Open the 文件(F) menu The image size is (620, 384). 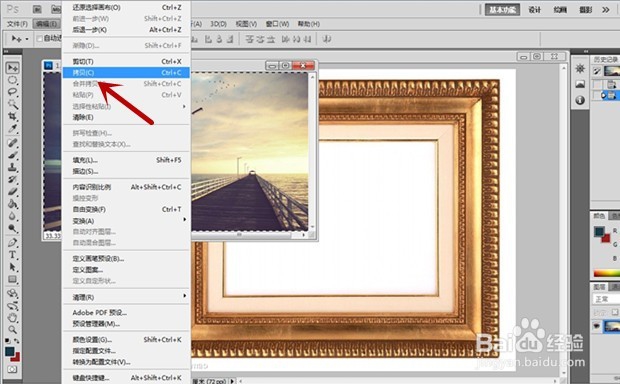pyautogui.click(x=17, y=24)
